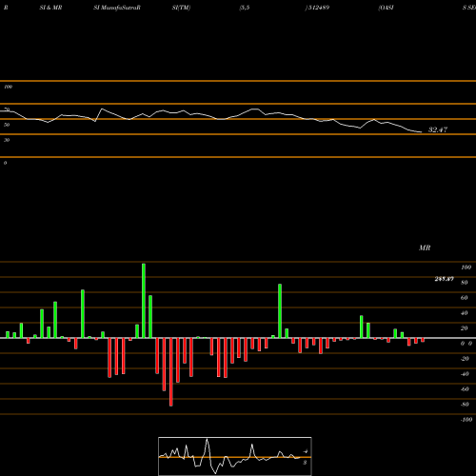Click the longest red MR histogram bar
The height and width of the screenshot is (476, 476).
pyautogui.click(x=171, y=372)
